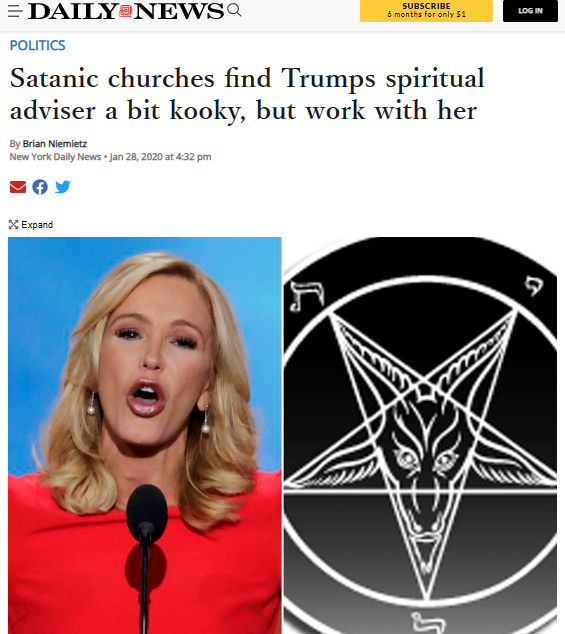
Task: Expand the article image
Action: pos(31,224)
